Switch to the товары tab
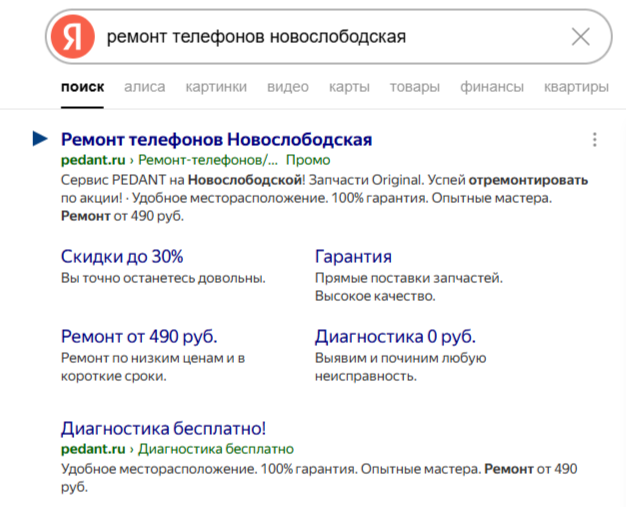Viewport: 626px width, 507px height. tap(415, 87)
